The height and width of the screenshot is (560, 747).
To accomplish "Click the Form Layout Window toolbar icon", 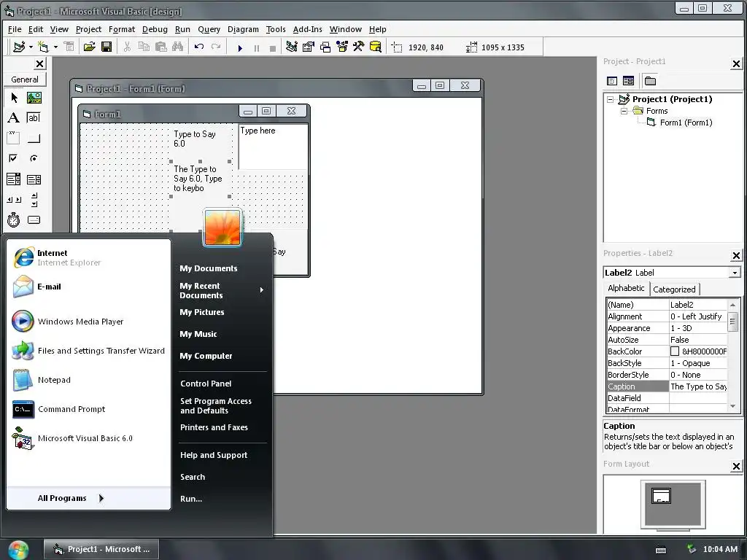I will tap(325, 47).
